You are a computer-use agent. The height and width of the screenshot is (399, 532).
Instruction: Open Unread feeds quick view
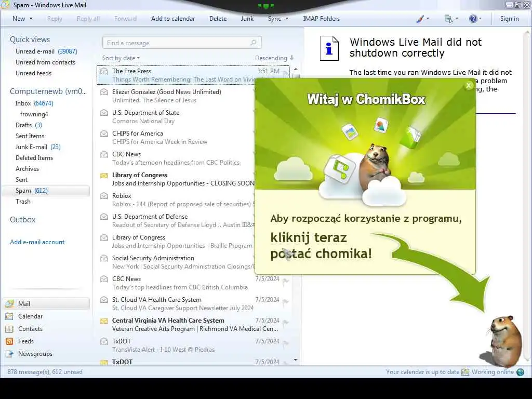(33, 73)
